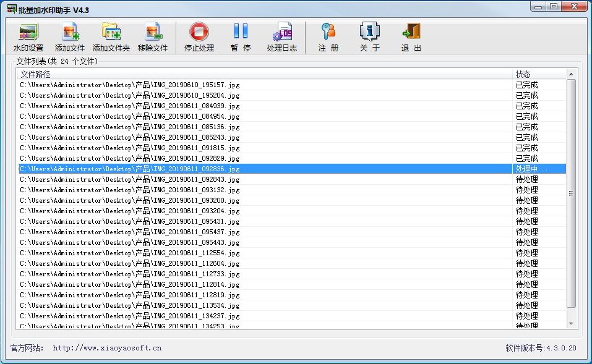Maximize the 批量加水印助手 window
Image resolution: width=592 pixels, height=364 pixels.
554,6
